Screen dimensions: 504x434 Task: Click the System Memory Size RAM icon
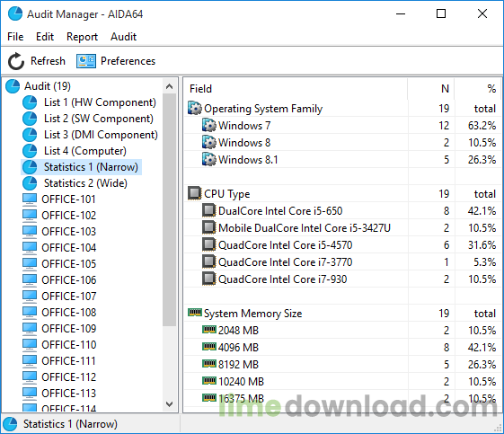[195, 312]
